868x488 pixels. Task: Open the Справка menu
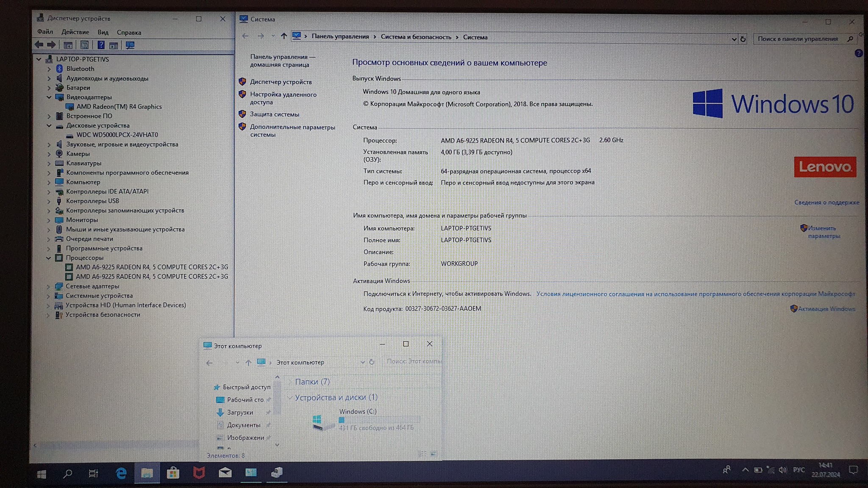pyautogui.click(x=129, y=33)
